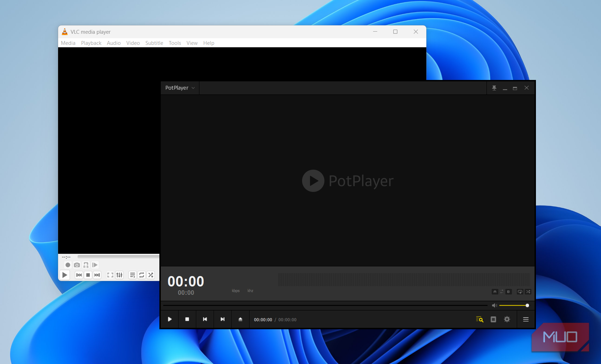This screenshot has height=364, width=601.
Task: Stop playback in VLC
Action: click(x=88, y=275)
